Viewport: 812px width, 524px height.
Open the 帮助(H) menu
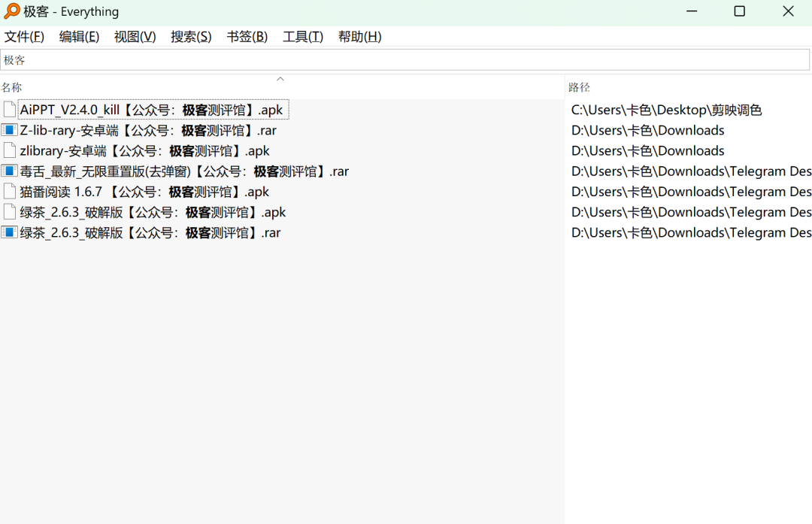click(360, 37)
